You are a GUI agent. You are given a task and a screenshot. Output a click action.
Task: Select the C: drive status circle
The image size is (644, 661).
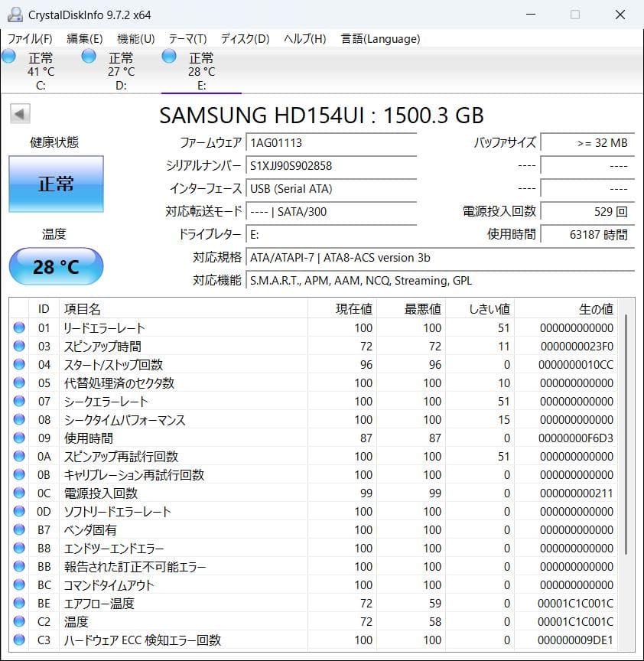point(9,56)
